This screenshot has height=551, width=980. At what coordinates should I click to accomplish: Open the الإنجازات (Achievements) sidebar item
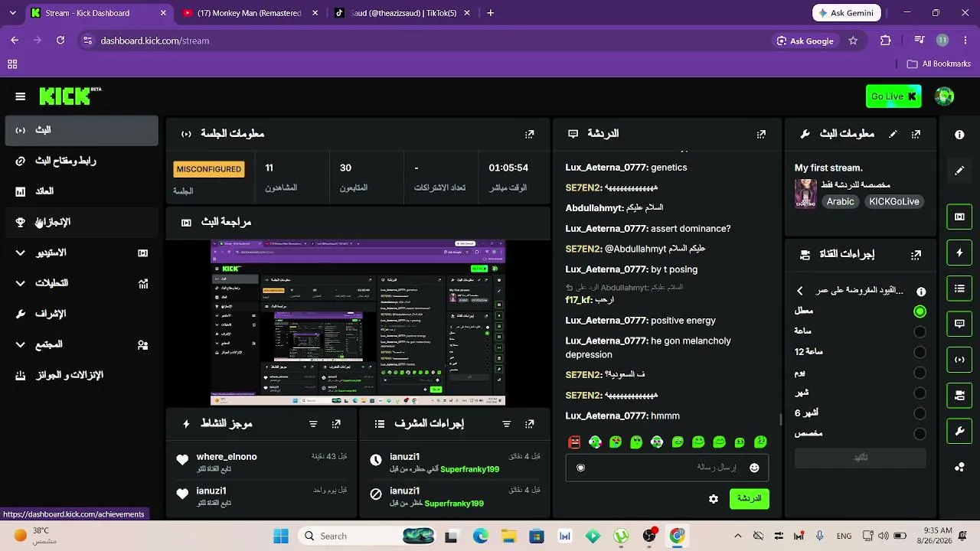[81, 222]
